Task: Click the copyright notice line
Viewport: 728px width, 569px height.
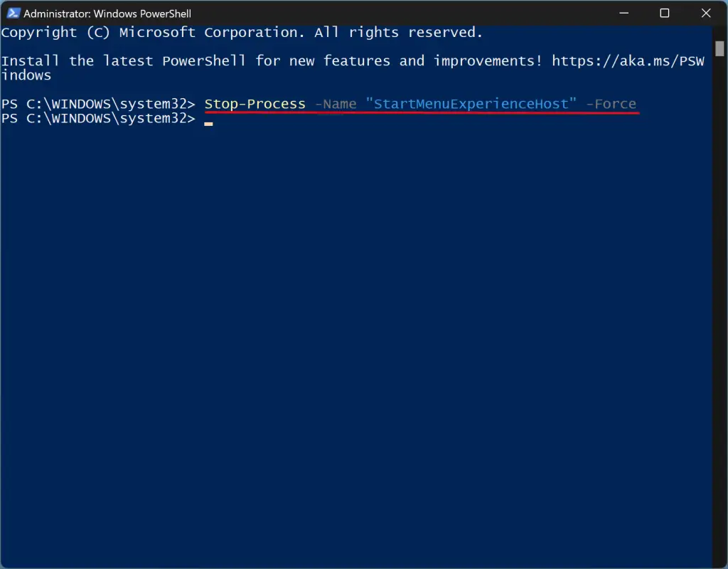Action: (242, 32)
